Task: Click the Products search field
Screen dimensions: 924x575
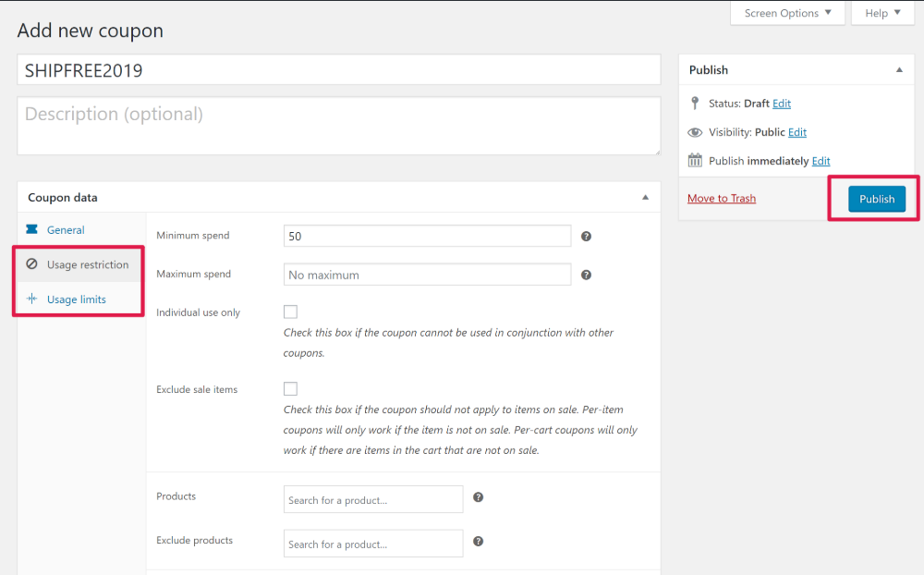Action: click(373, 499)
